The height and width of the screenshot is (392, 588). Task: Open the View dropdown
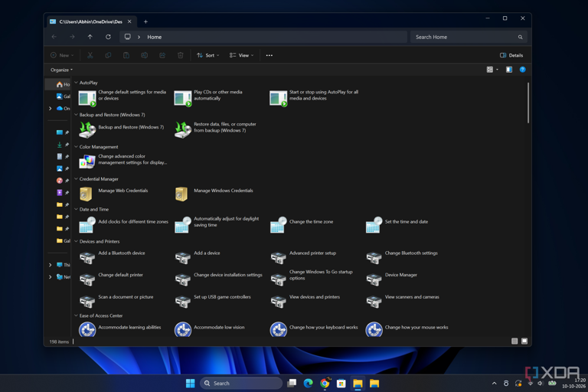click(x=241, y=56)
